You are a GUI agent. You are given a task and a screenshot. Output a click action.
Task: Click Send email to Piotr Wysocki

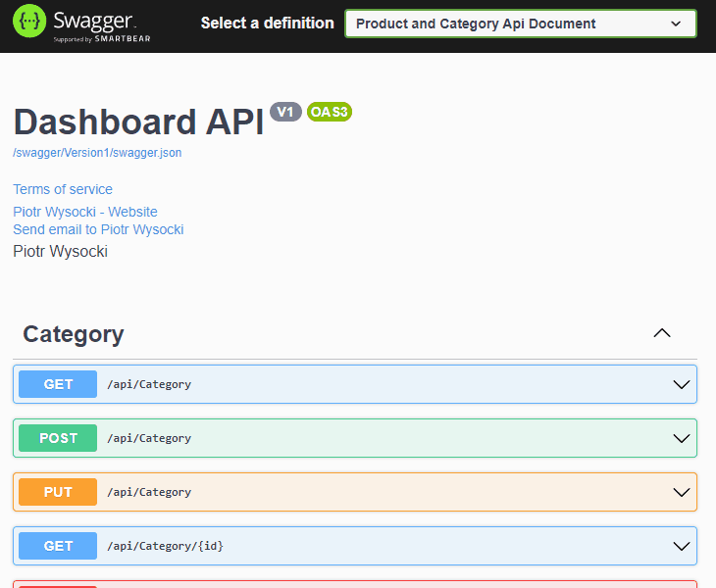click(98, 229)
